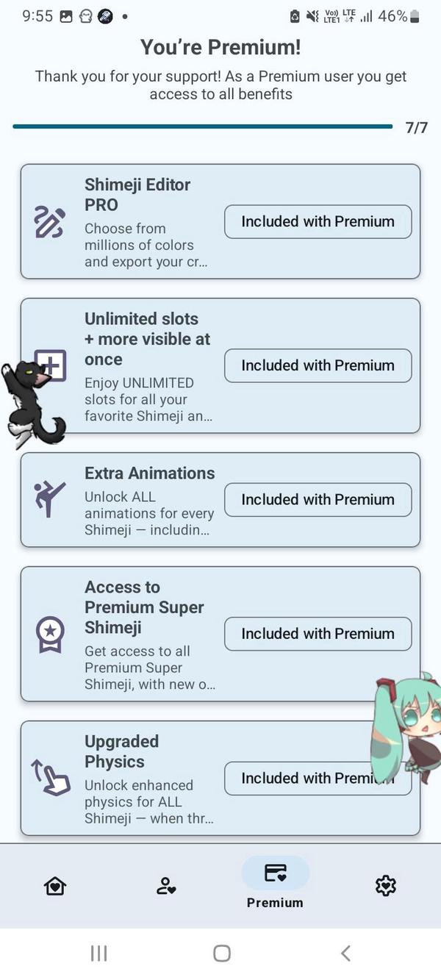Viewport: 441px width, 980px height.
Task: Tap the Android home navigation button
Action: (221, 954)
